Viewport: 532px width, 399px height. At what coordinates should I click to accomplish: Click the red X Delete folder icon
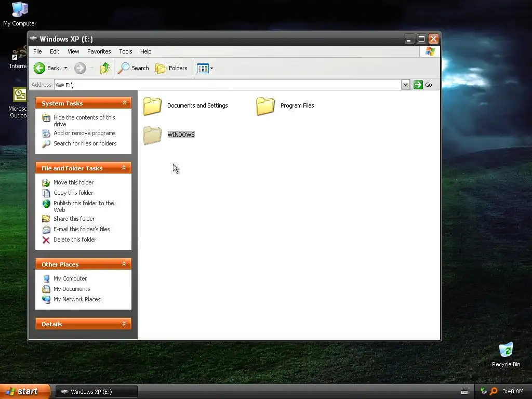(46, 240)
